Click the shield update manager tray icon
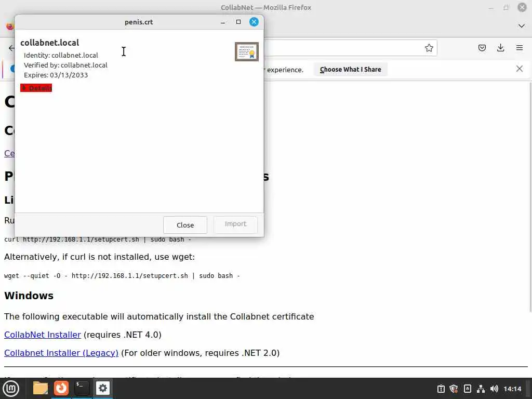Screen dimensions: 532x399 pos(454,389)
